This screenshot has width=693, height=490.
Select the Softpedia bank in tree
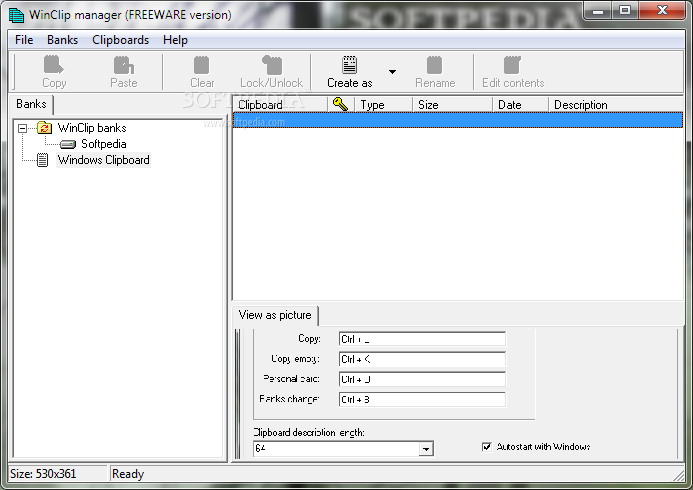pyautogui.click(x=103, y=144)
